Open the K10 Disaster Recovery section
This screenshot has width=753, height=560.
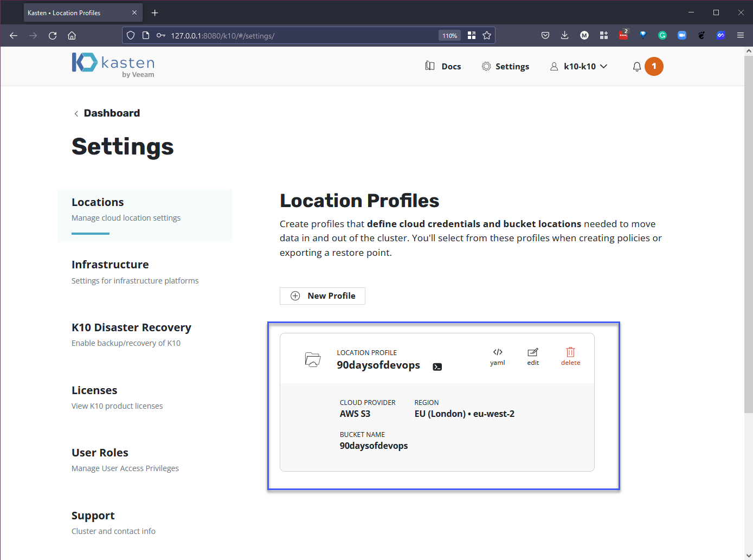pyautogui.click(x=131, y=327)
